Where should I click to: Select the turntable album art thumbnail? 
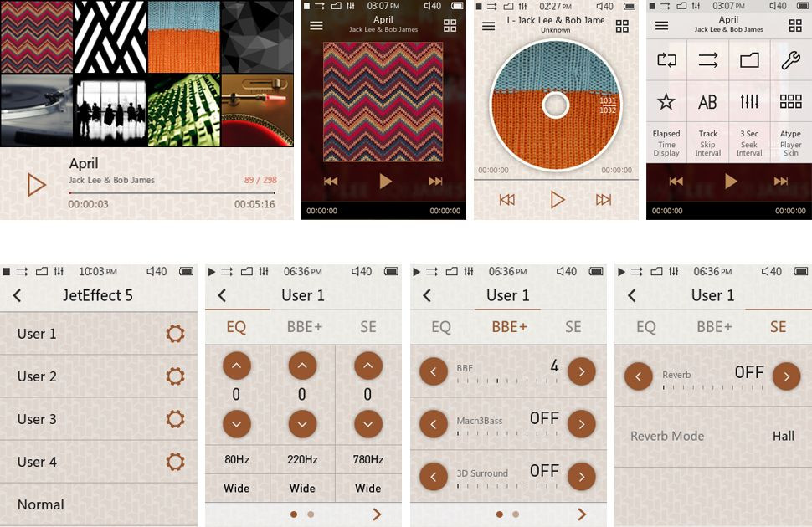(36, 110)
